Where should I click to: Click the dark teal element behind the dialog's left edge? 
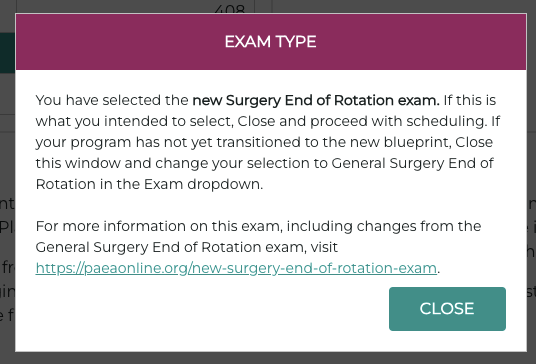tap(8, 53)
